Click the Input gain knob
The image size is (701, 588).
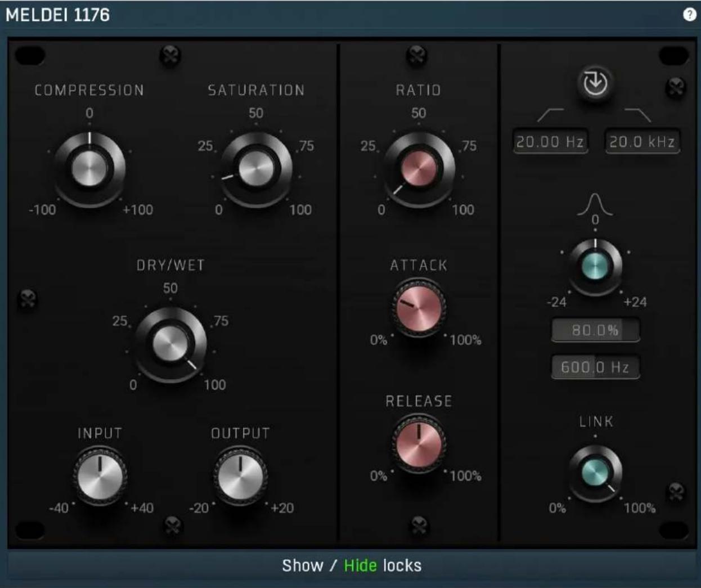[x=100, y=476]
